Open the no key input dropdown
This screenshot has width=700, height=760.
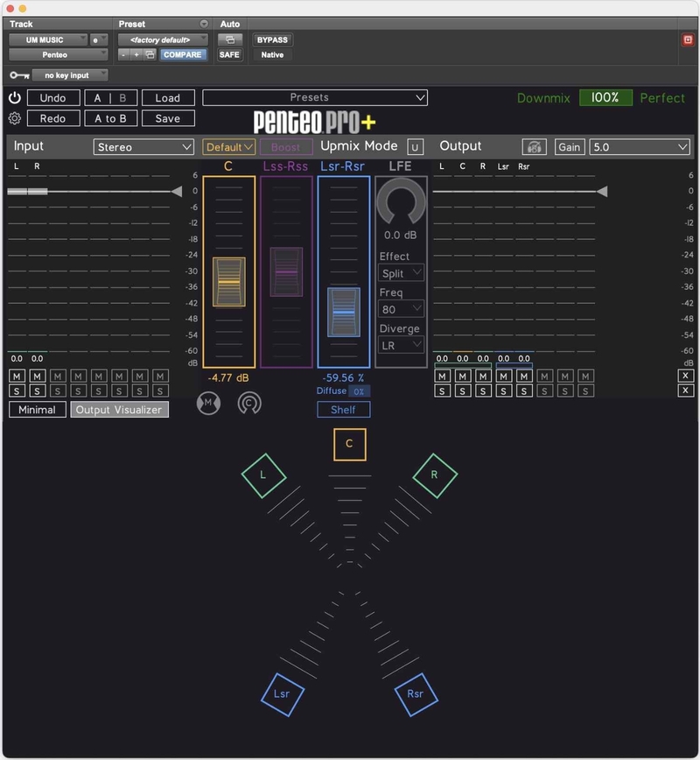[70, 75]
